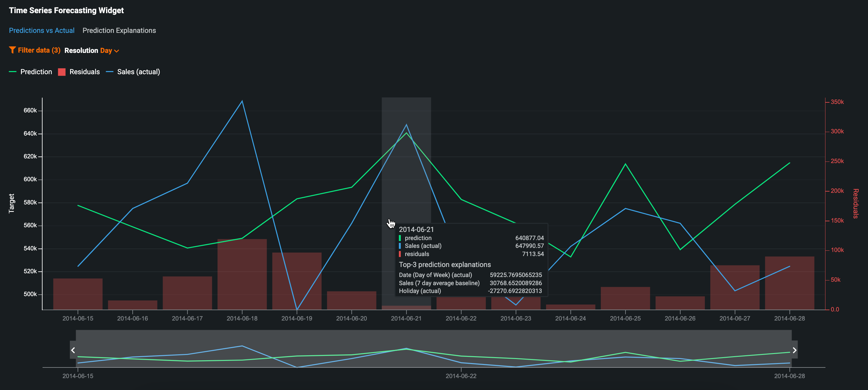Image resolution: width=868 pixels, height=390 pixels.
Task: Click the 2014-06-22 marker on mini timeline
Action: click(x=461, y=376)
